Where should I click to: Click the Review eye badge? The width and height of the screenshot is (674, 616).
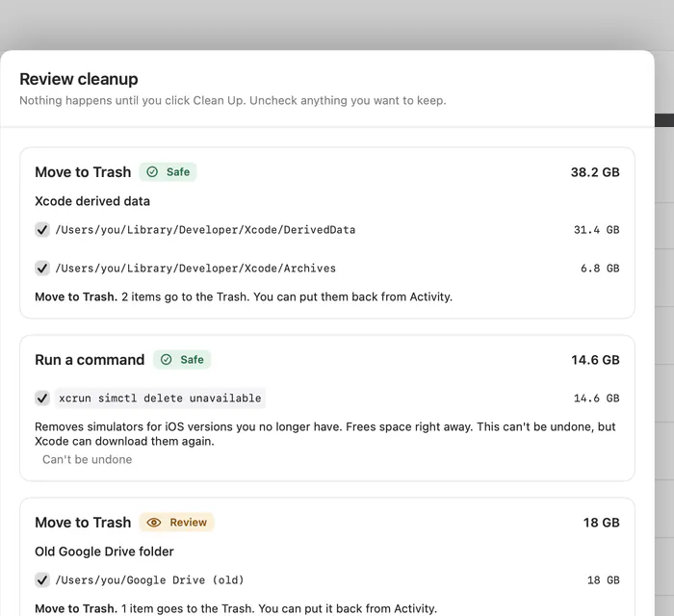pos(176,523)
